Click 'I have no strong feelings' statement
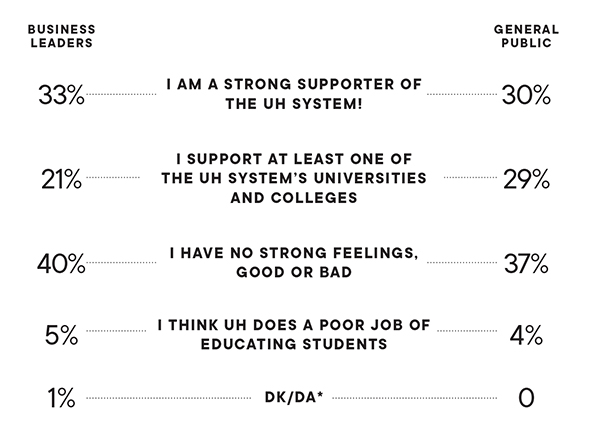The width and height of the screenshot is (600, 427). (294, 262)
